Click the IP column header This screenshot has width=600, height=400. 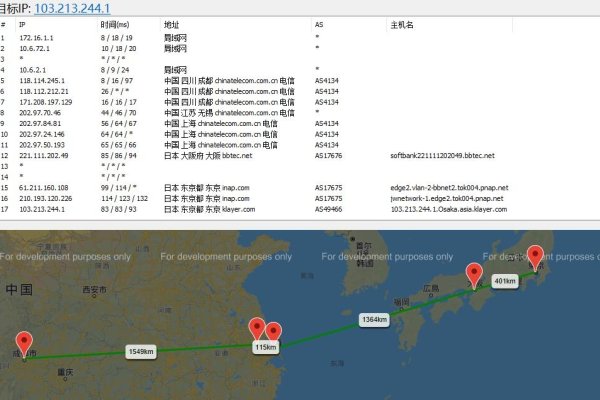click(x=22, y=25)
